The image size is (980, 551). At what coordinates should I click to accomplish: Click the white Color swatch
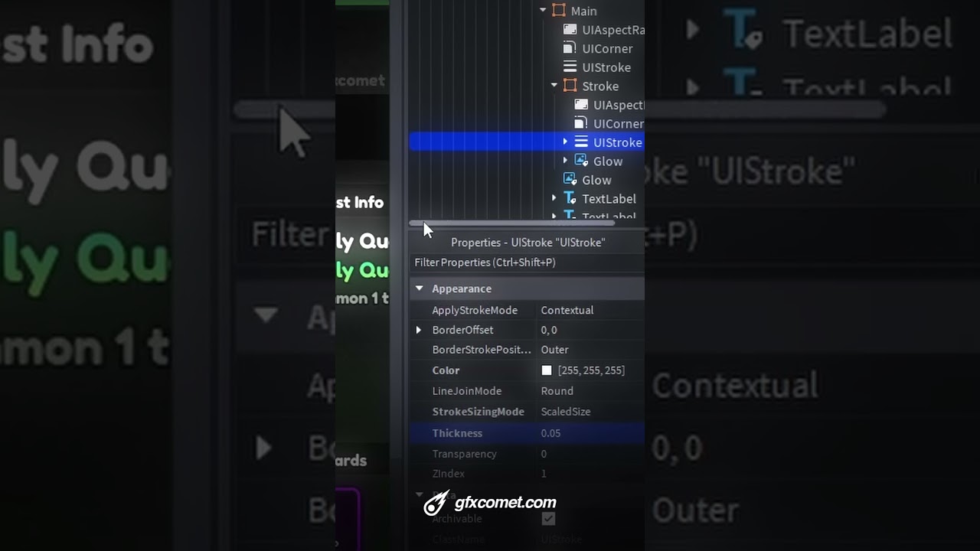tap(547, 370)
